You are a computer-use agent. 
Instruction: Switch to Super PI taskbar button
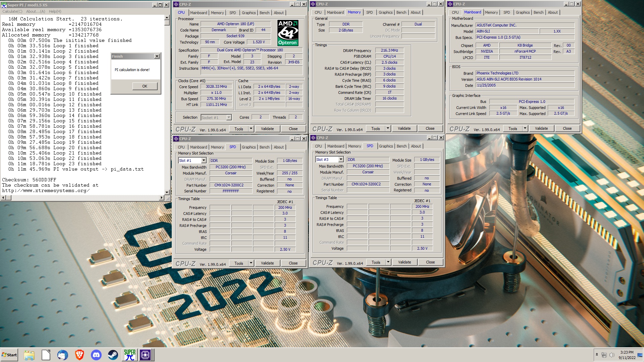point(130,355)
